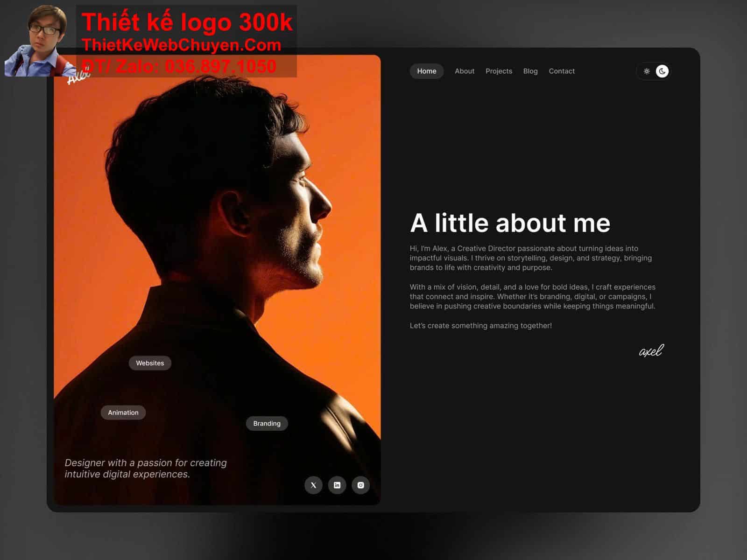
Task: Open the Instagram social icon
Action: click(360, 485)
